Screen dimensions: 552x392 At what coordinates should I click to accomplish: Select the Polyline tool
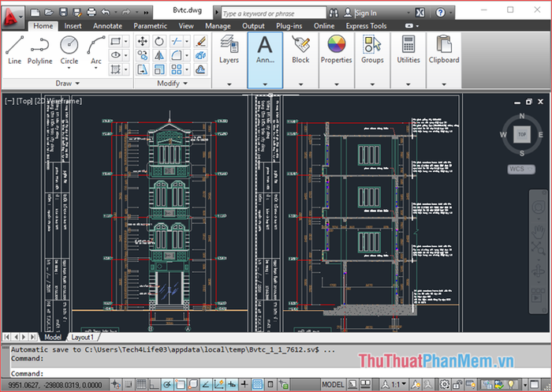pos(39,50)
